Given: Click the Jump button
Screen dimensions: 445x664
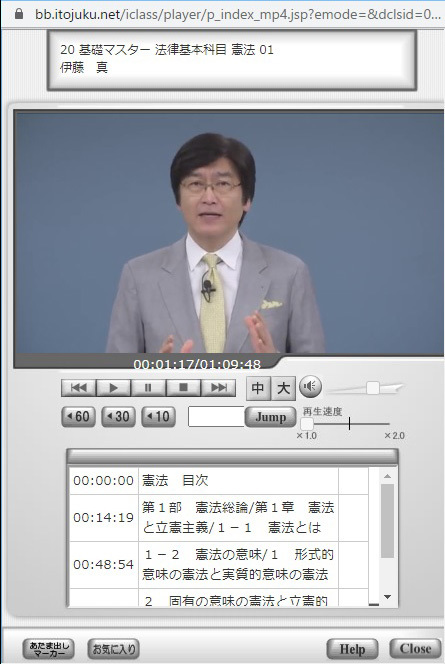Looking at the screenshot, I should (271, 417).
